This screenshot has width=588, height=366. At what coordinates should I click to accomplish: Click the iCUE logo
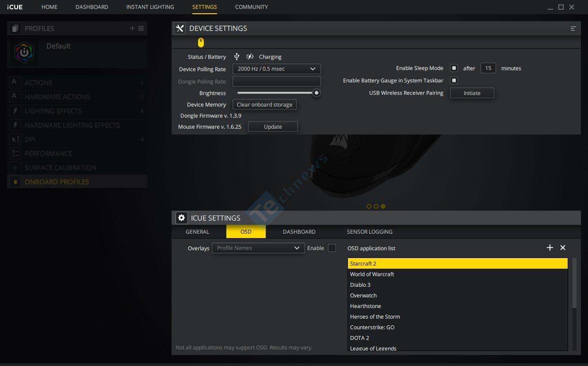15,7
